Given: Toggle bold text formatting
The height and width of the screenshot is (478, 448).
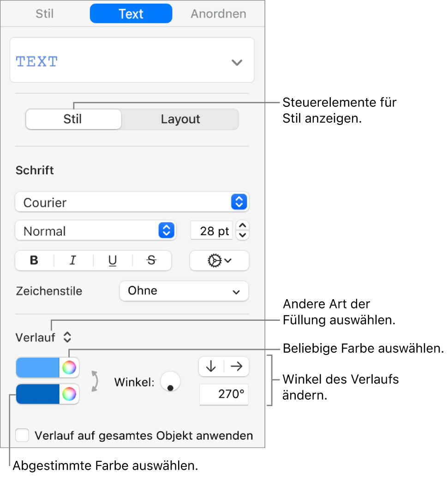Looking at the screenshot, I should [34, 260].
